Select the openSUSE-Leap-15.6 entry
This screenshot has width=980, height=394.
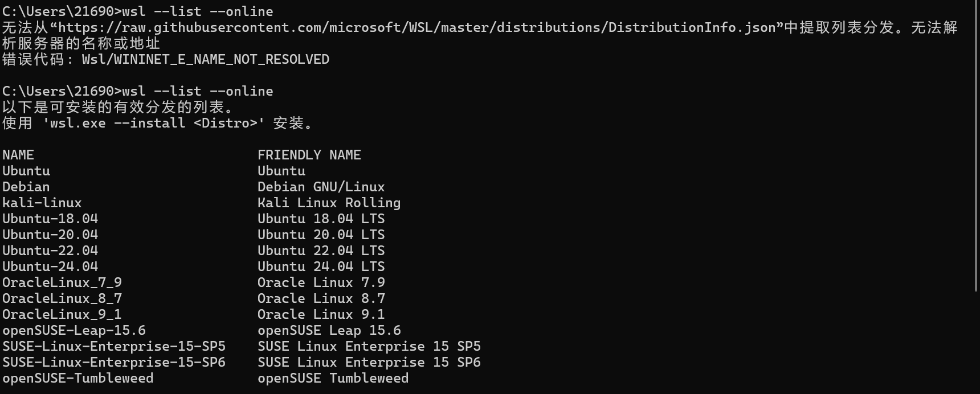(x=74, y=330)
